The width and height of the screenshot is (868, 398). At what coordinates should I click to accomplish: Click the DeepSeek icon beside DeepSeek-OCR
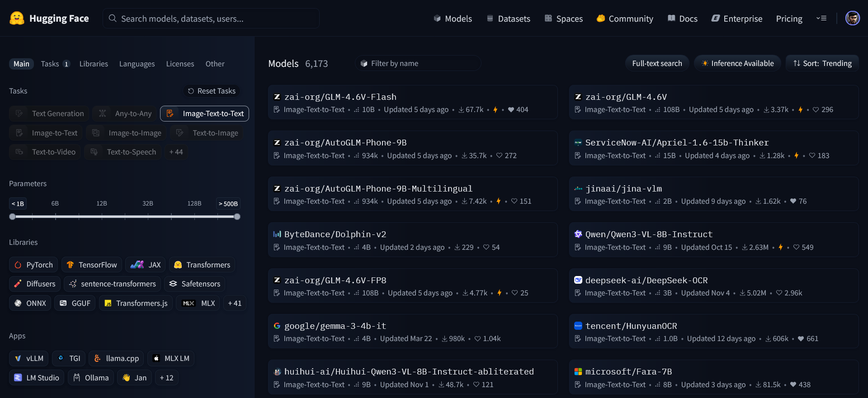point(578,280)
